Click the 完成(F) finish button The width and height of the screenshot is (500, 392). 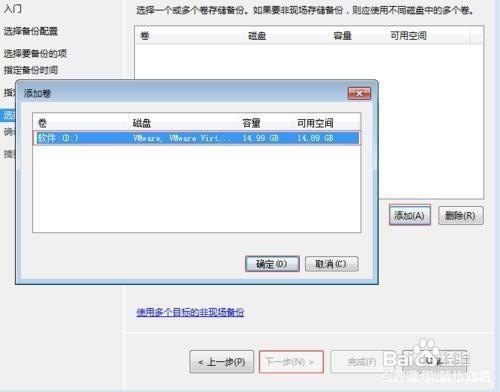click(362, 362)
